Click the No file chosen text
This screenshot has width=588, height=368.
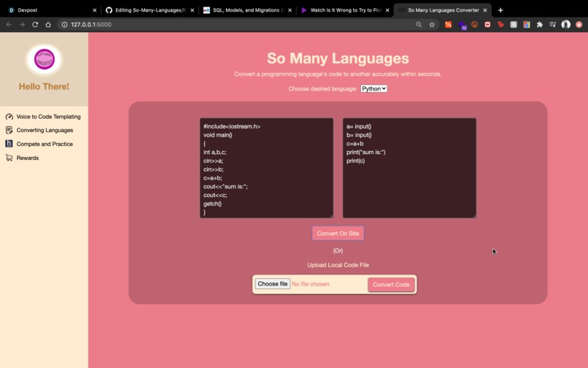tap(311, 284)
